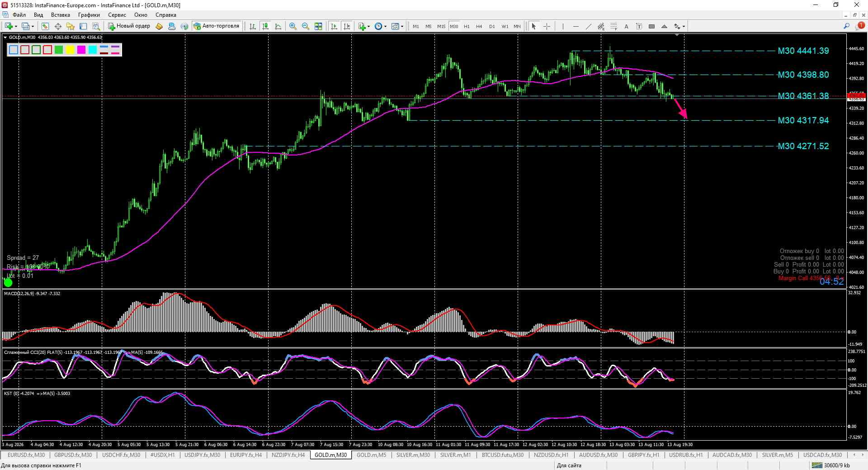Click the notification bell with red badge

859,26
